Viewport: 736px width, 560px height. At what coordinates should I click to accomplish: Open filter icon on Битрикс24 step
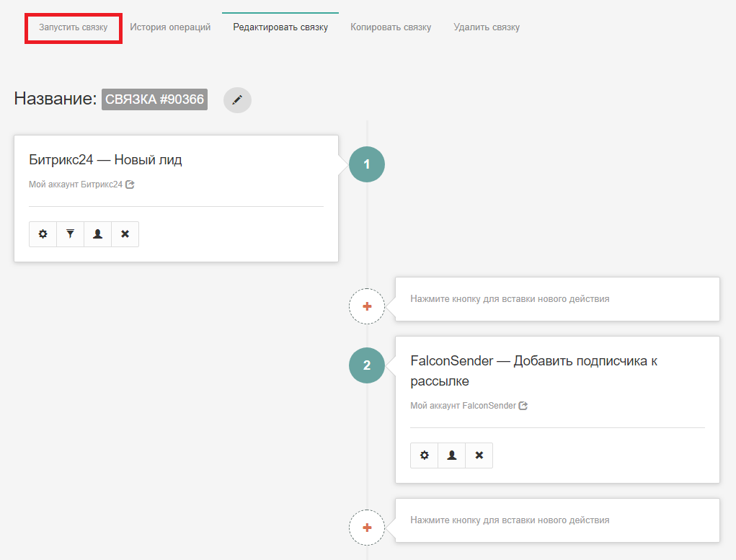click(70, 234)
